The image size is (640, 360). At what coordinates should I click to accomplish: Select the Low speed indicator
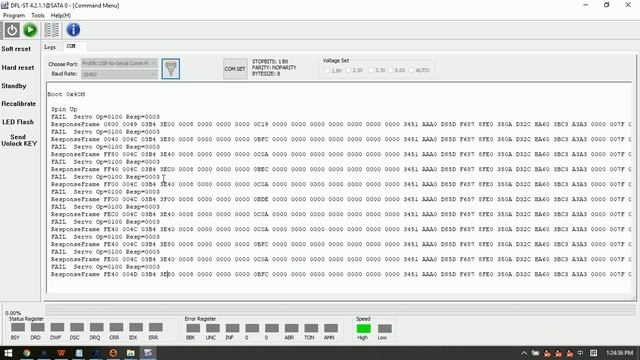pos(384,329)
